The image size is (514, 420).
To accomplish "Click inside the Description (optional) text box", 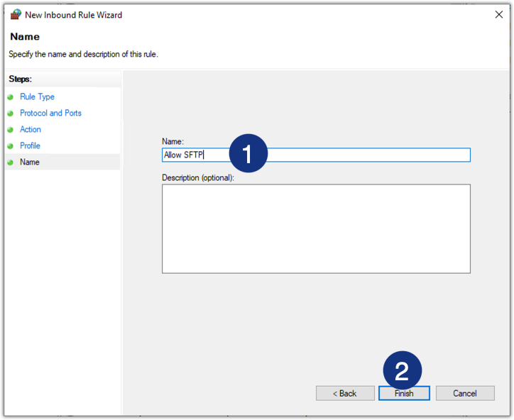I will pyautogui.click(x=316, y=228).
